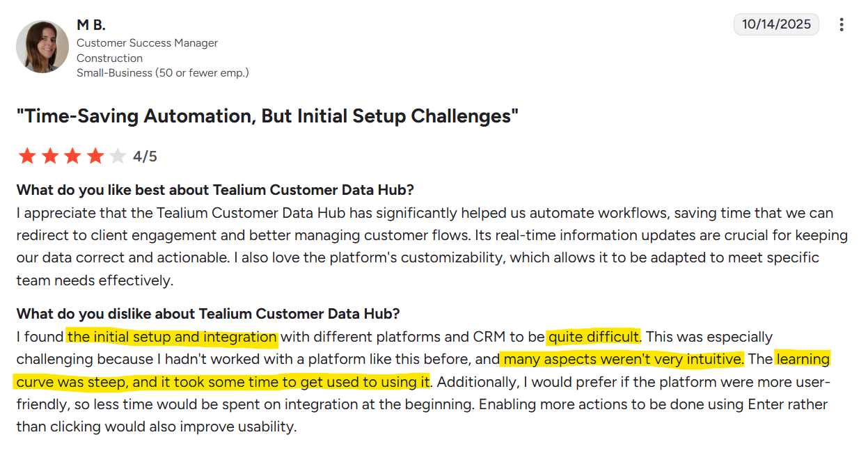Click the "Small-Business (50 or fewer emp.)" label
The image size is (868, 453).
(x=162, y=72)
